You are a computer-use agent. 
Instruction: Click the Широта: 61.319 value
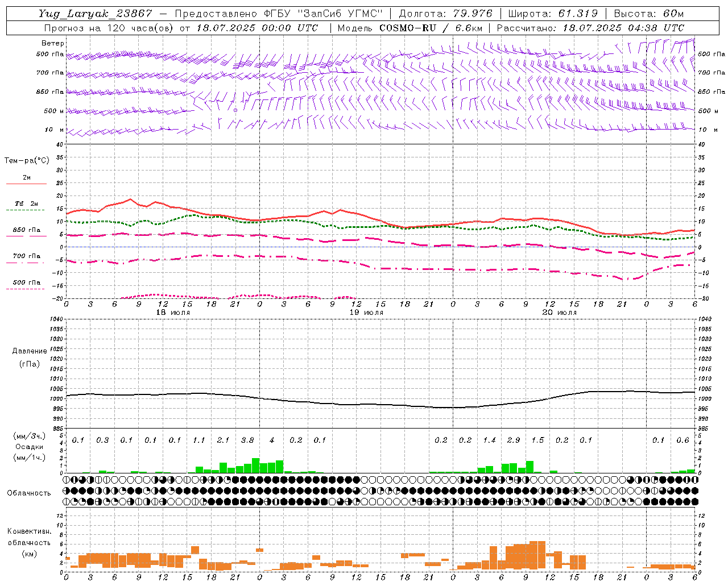click(553, 14)
